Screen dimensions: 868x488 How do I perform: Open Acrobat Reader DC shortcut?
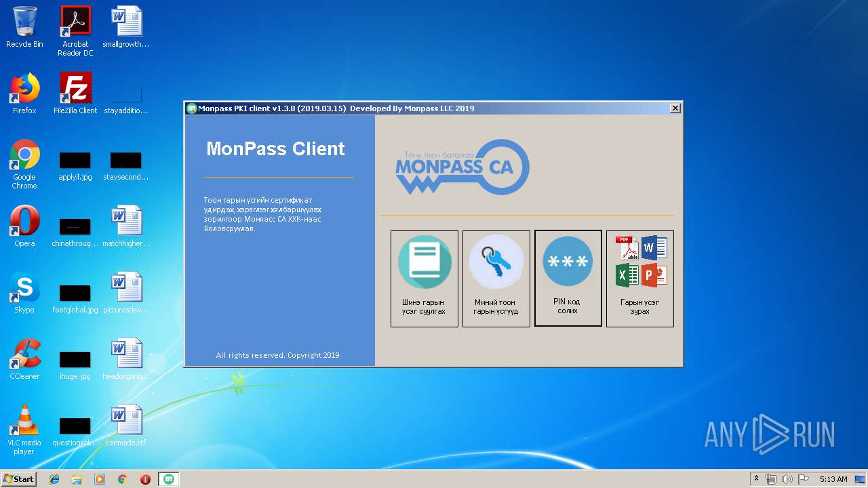click(x=75, y=31)
